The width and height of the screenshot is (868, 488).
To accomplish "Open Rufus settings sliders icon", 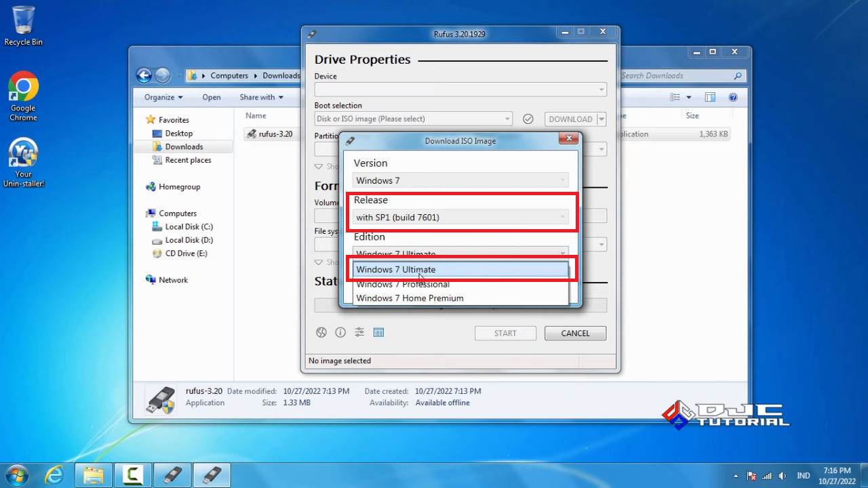I will click(359, 332).
